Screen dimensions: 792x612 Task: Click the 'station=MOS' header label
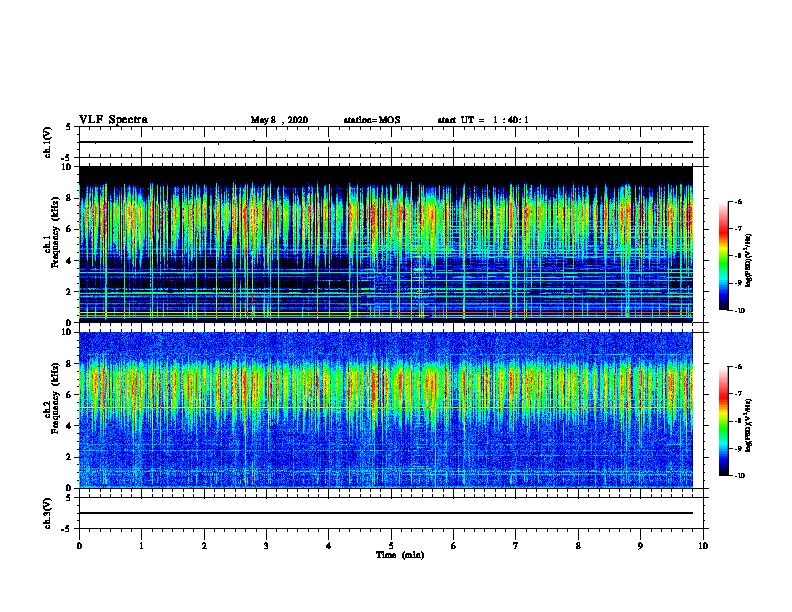click(x=372, y=120)
